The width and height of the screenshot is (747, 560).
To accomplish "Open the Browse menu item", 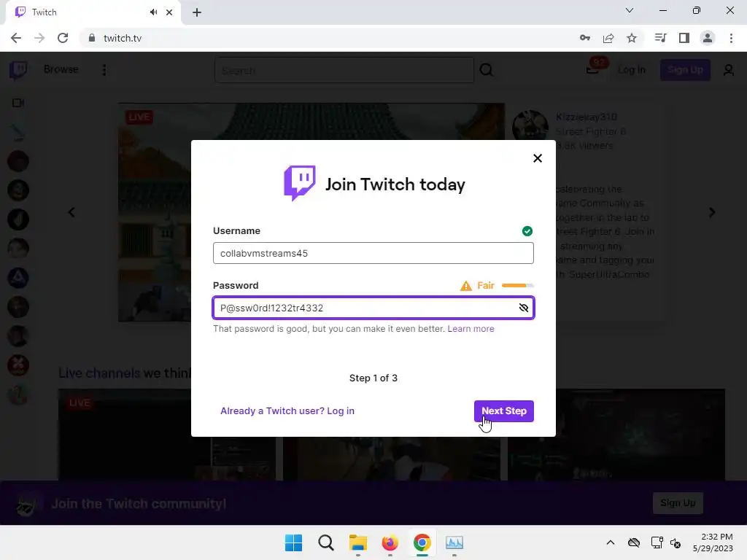I will pyautogui.click(x=61, y=69).
